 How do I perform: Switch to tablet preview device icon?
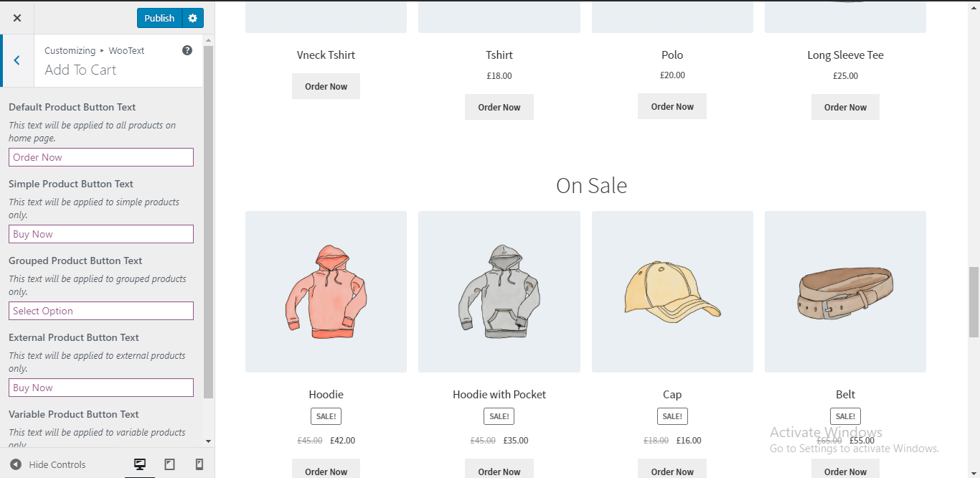169,464
